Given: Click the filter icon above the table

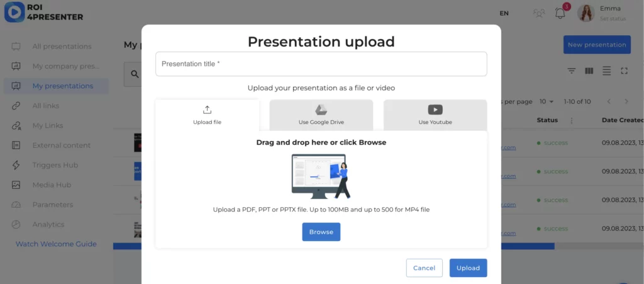Looking at the screenshot, I should click(x=571, y=71).
